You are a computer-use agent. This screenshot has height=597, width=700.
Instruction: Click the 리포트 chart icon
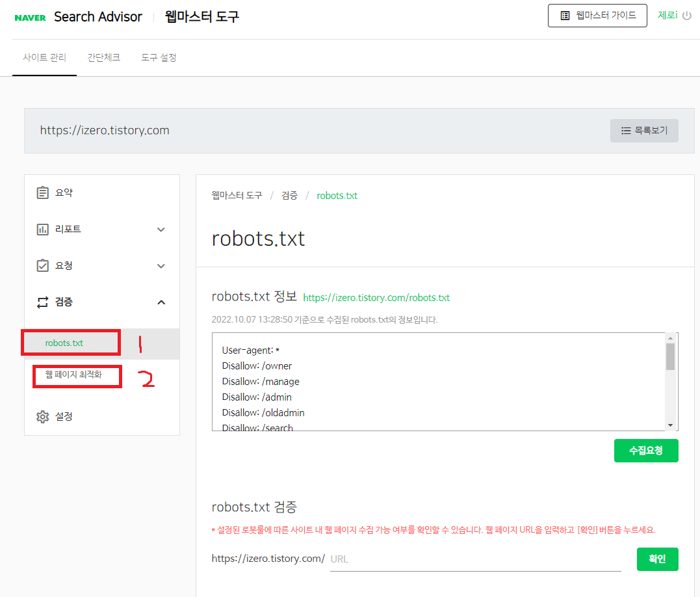pyautogui.click(x=42, y=230)
